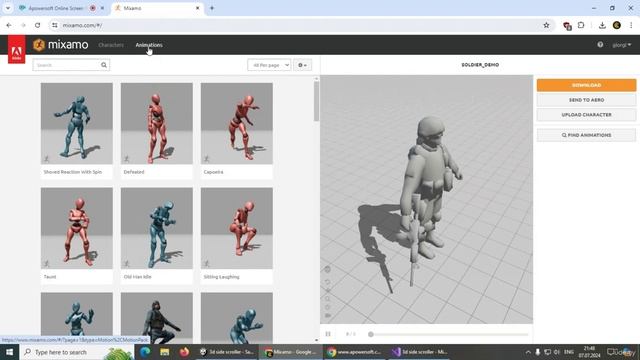
Task: Switch to the Characters tab
Action: point(111,45)
